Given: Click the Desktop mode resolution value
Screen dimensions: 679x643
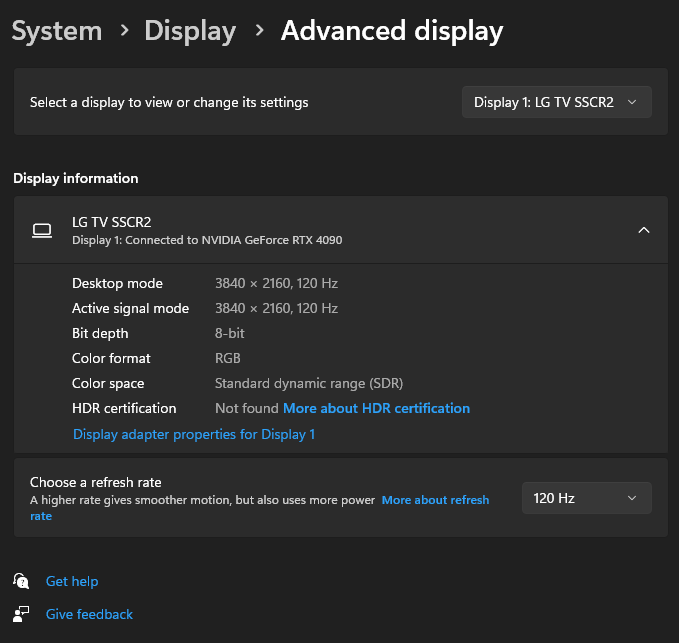Looking at the screenshot, I should click(x=276, y=283).
